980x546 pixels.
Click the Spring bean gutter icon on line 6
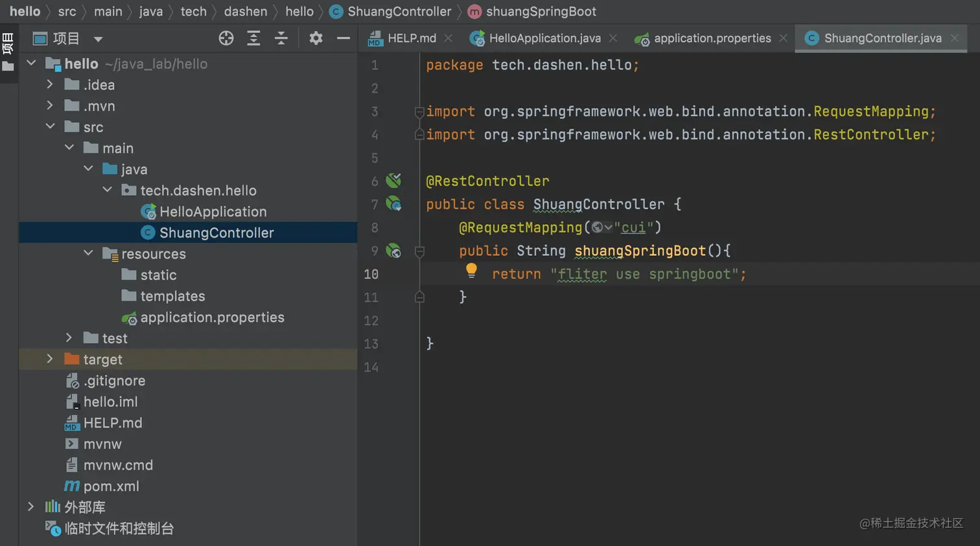(393, 180)
